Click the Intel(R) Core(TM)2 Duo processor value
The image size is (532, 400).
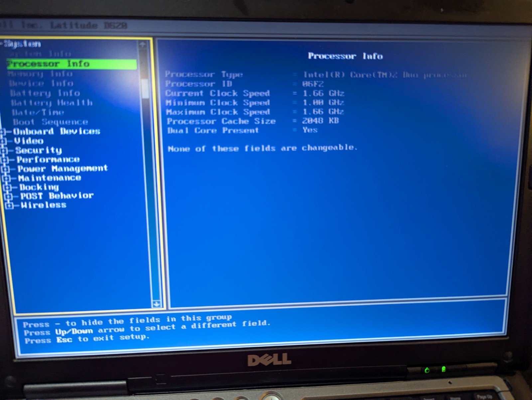[385, 75]
